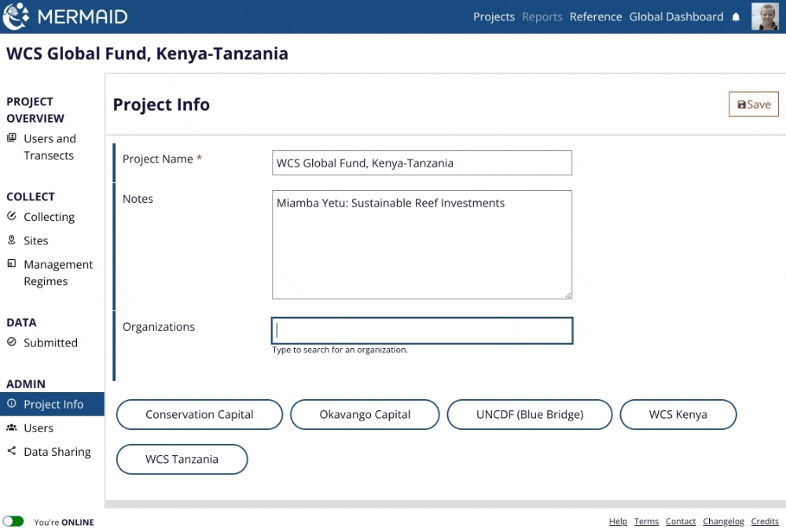Click the DATA section heading
The image size is (786, 532).
(21, 323)
